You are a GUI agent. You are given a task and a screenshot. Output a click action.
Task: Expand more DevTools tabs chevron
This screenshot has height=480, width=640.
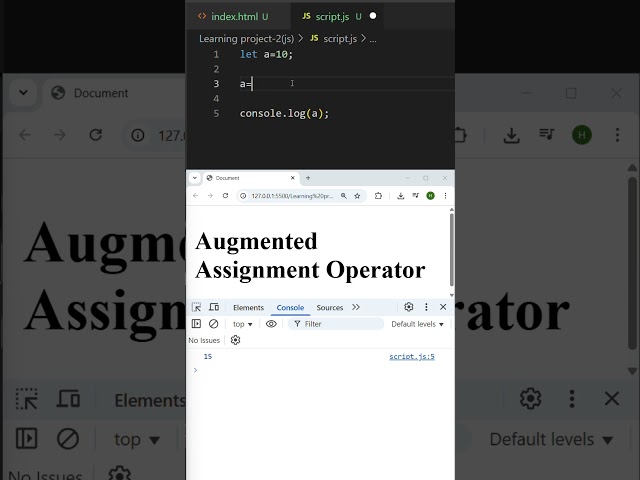point(356,307)
